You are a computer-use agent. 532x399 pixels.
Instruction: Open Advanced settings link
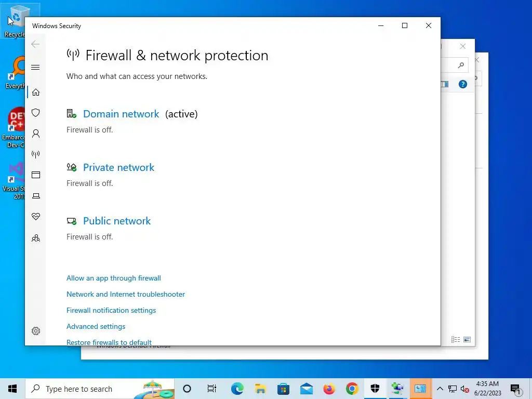[x=96, y=326]
